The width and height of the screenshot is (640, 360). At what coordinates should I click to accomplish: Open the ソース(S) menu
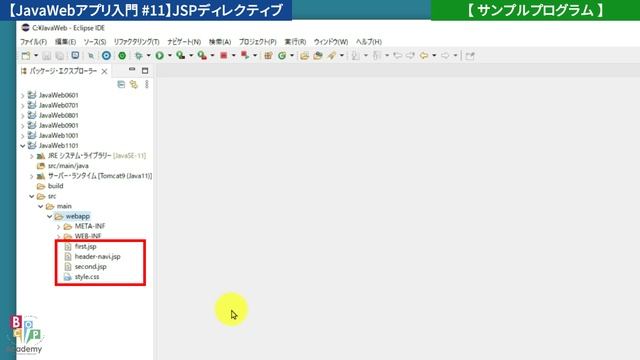coord(95,42)
